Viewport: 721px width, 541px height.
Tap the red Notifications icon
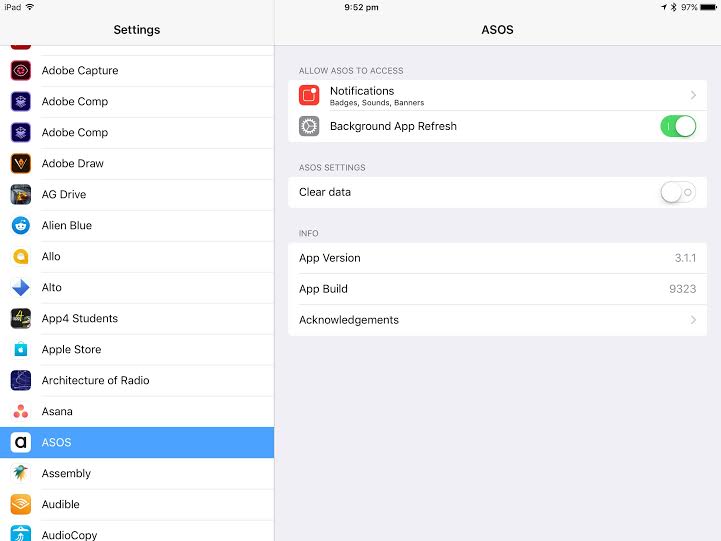point(309,95)
